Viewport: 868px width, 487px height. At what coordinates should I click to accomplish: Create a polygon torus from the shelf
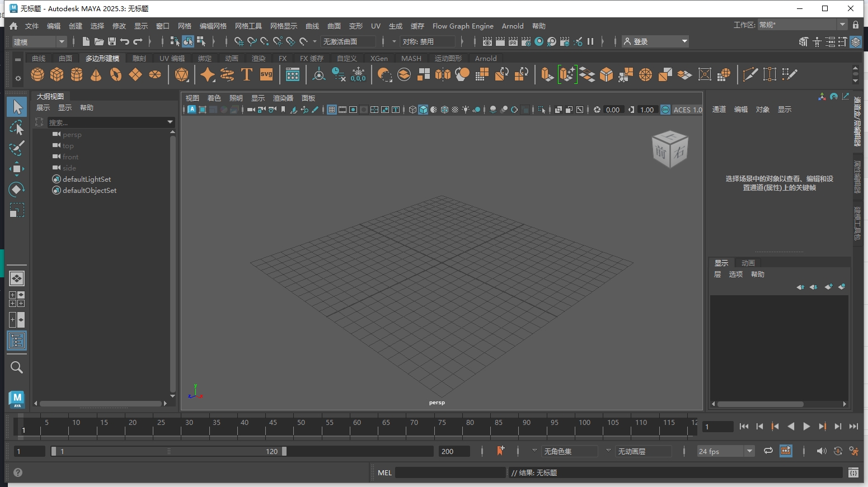click(116, 74)
